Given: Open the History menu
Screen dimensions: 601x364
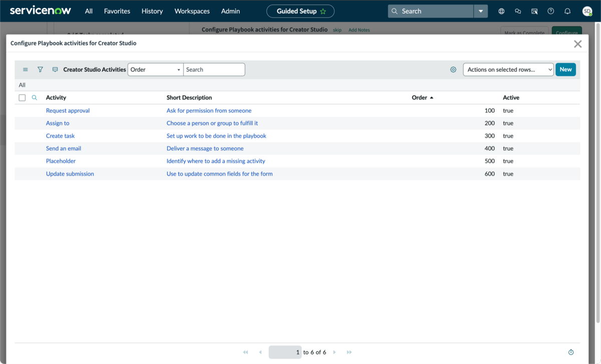Looking at the screenshot, I should [x=152, y=11].
